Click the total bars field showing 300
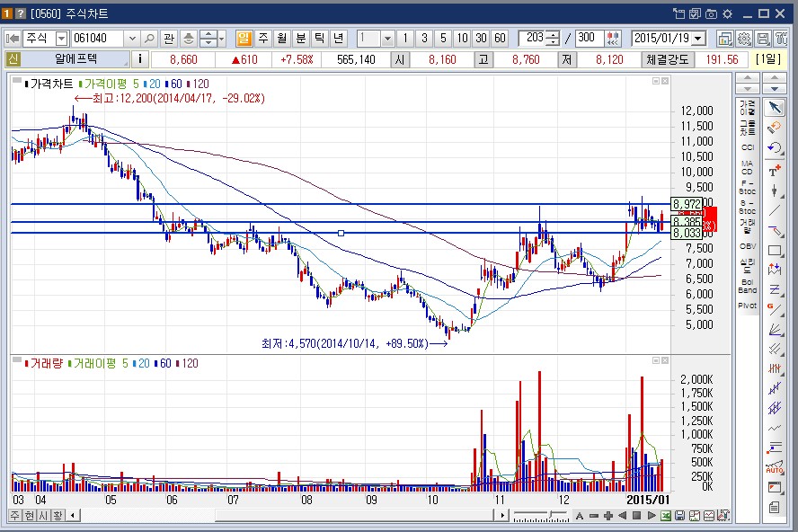798x532 pixels. (588, 38)
